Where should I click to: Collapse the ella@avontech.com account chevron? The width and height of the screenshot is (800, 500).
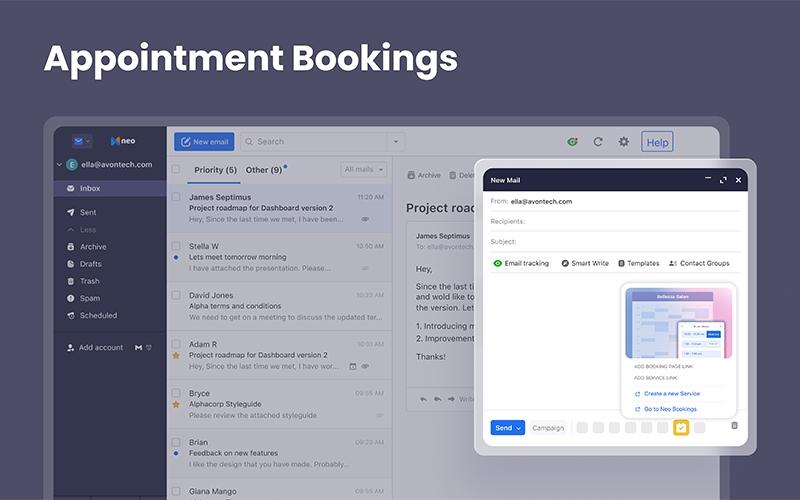pos(59,164)
